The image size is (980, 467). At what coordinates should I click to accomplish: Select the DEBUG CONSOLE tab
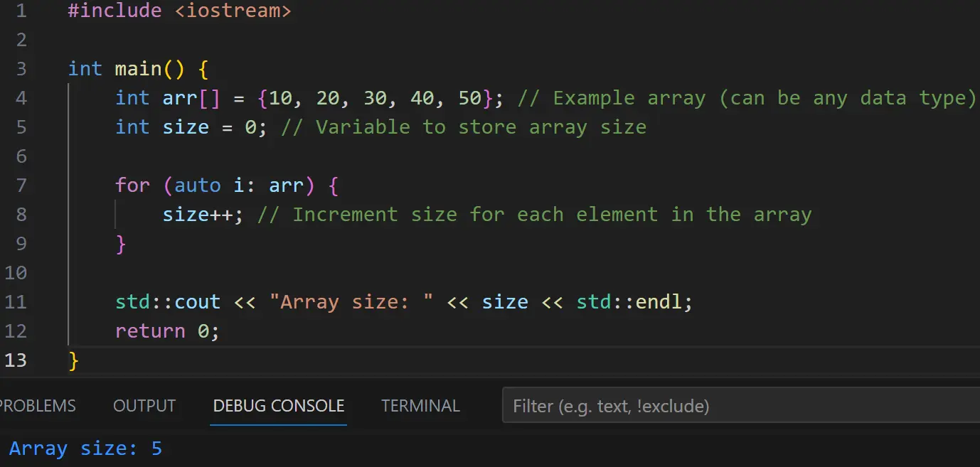[x=278, y=405]
